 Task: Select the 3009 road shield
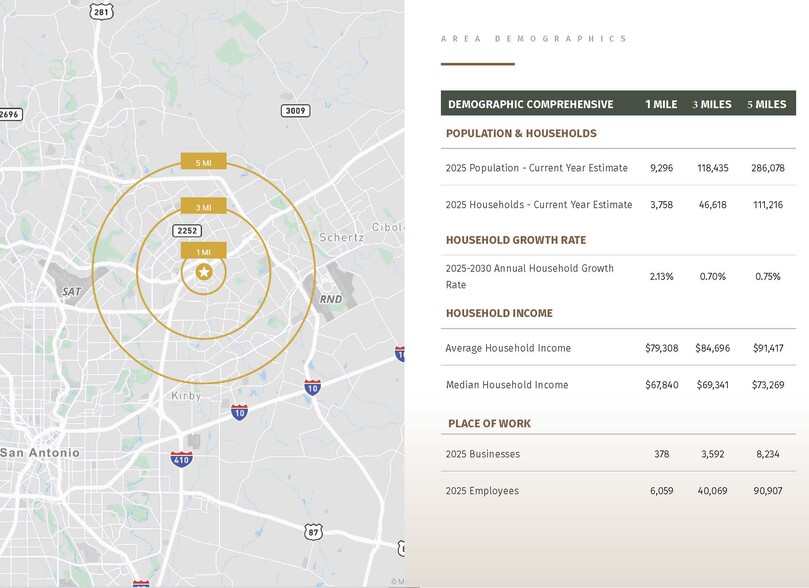(295, 111)
